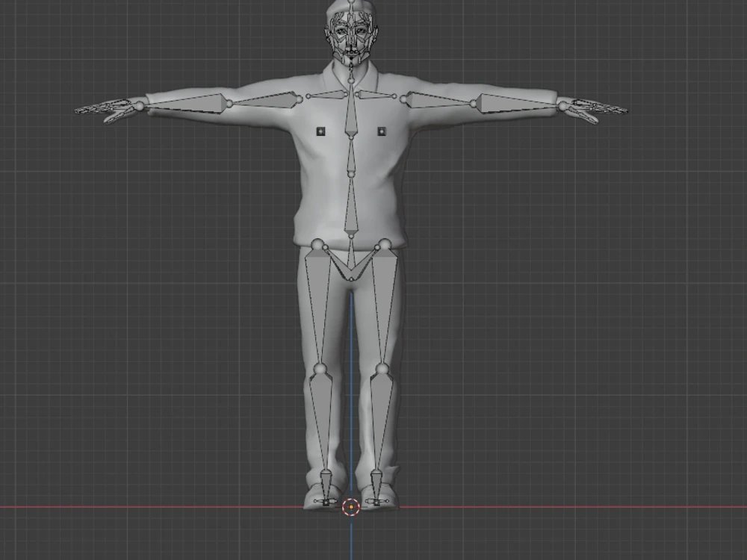This screenshot has width=747, height=560.
Task: Select the pelvis bone angled toward screen-left hip
Action: coord(338,264)
